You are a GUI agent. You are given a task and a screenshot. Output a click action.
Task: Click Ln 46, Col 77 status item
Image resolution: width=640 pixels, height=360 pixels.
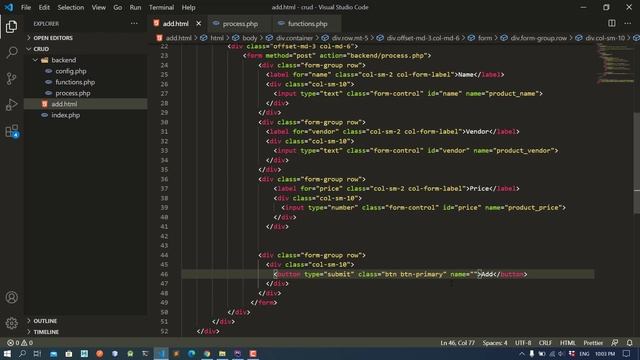coord(457,343)
